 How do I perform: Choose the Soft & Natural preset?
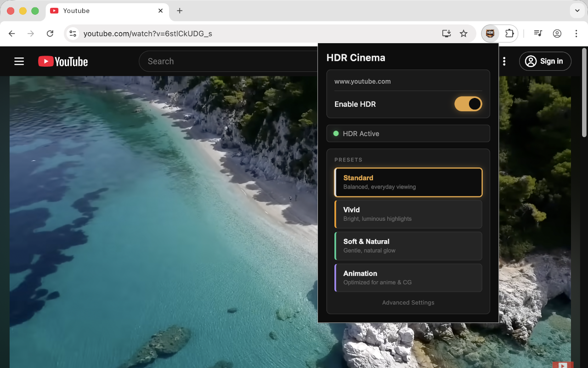tap(408, 246)
